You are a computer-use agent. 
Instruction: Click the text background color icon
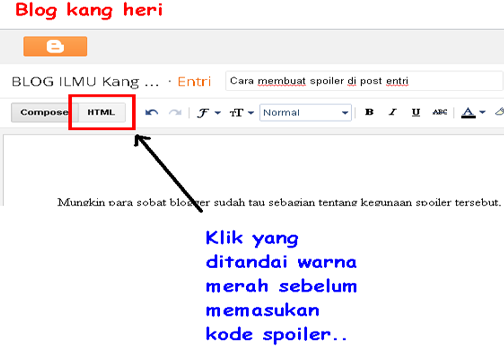pyautogui.click(x=499, y=112)
